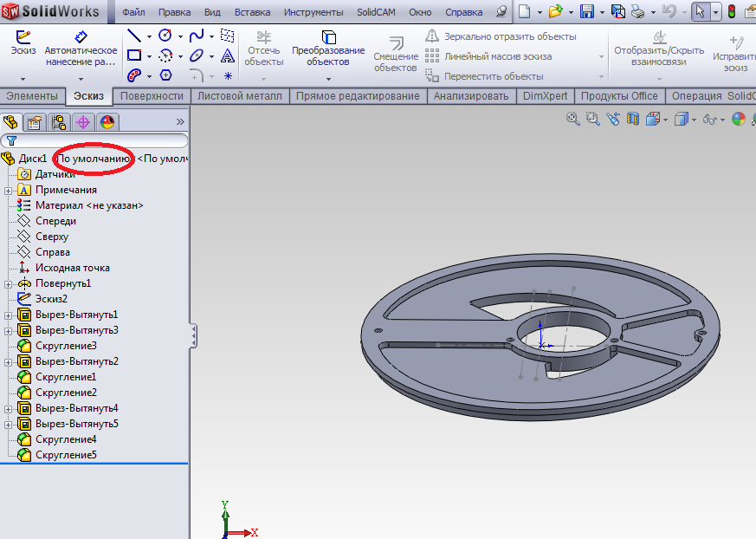Select the Centerpoint Arc tool
This screenshot has height=539, width=756.
coord(165,56)
